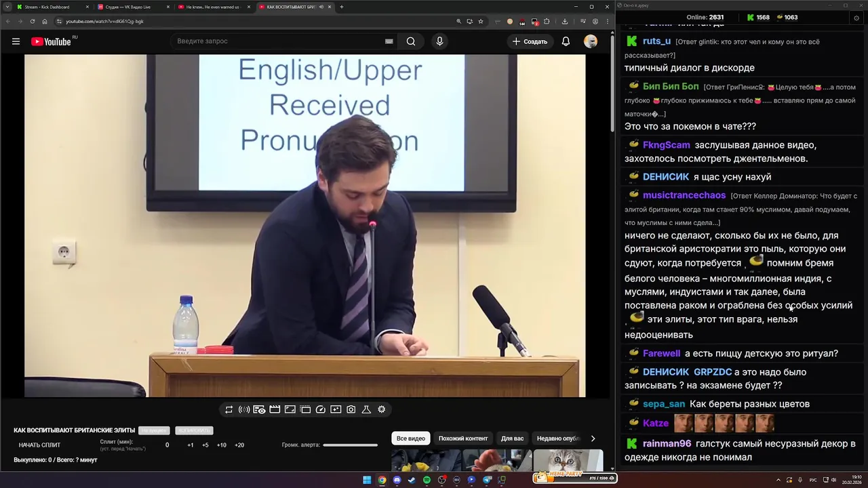Click username 'FkngScam' in chat
The width and height of the screenshot is (868, 488).
pos(667,145)
